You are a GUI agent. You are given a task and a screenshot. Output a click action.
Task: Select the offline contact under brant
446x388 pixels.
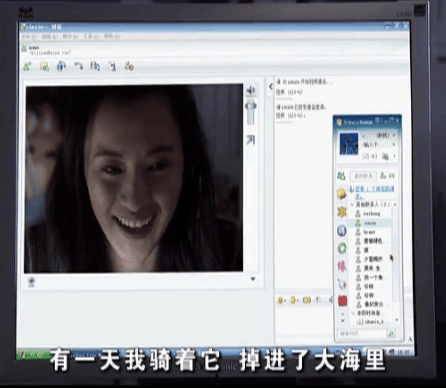[370, 241]
